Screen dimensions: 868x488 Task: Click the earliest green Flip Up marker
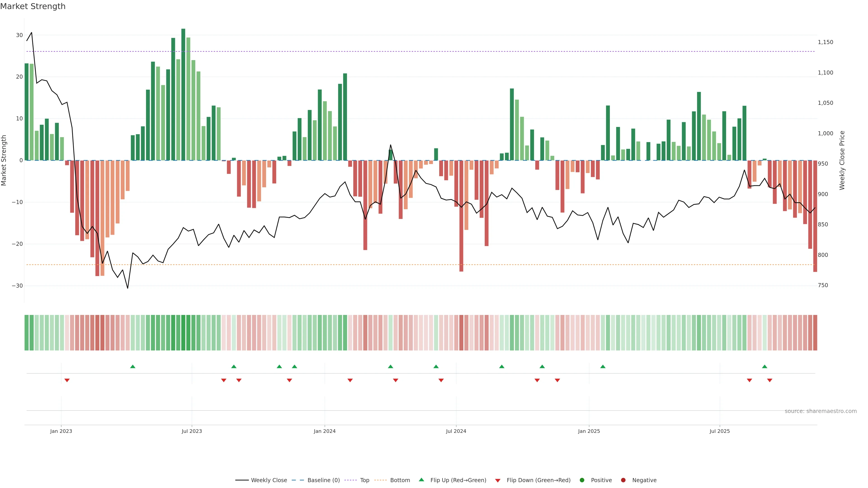pos(133,366)
